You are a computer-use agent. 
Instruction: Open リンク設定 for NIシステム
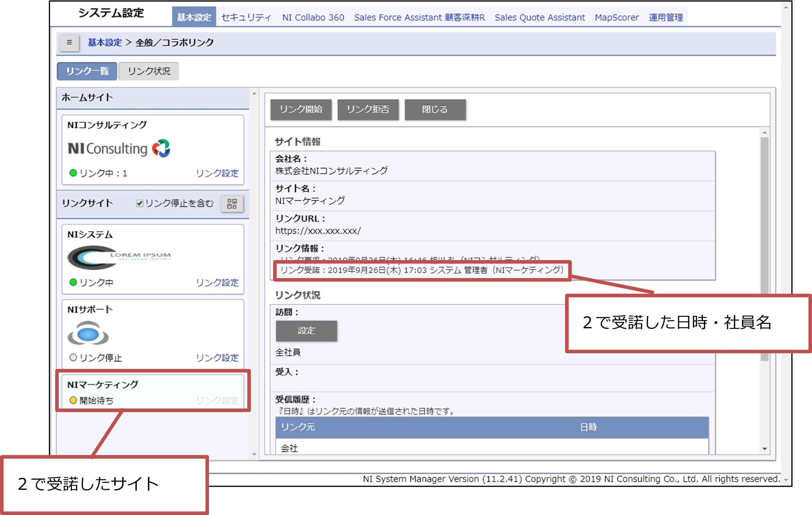[217, 282]
